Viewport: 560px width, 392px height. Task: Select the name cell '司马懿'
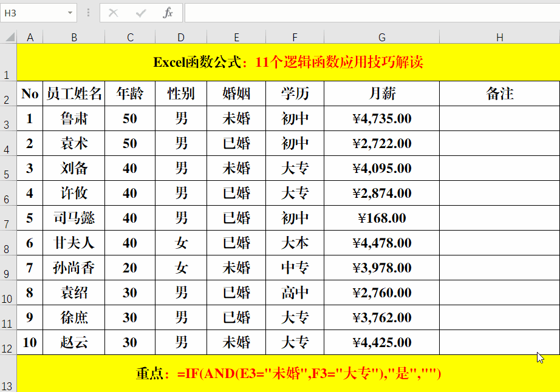(74, 218)
